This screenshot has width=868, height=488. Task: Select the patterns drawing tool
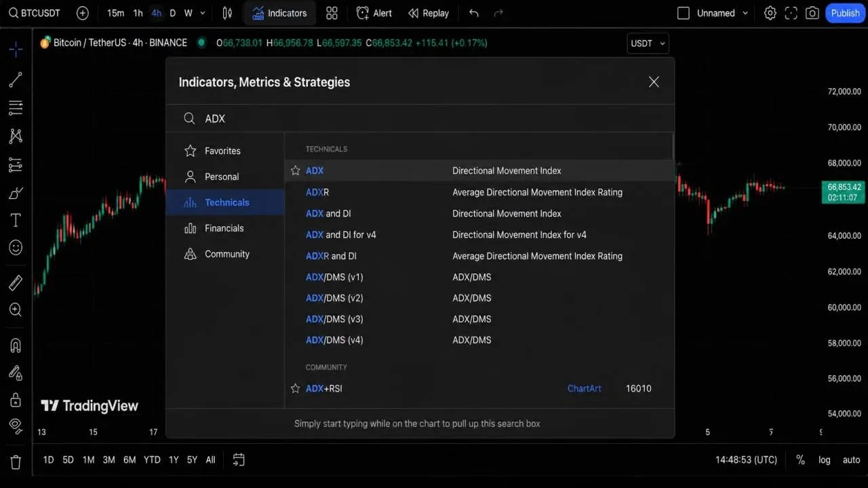point(16,136)
